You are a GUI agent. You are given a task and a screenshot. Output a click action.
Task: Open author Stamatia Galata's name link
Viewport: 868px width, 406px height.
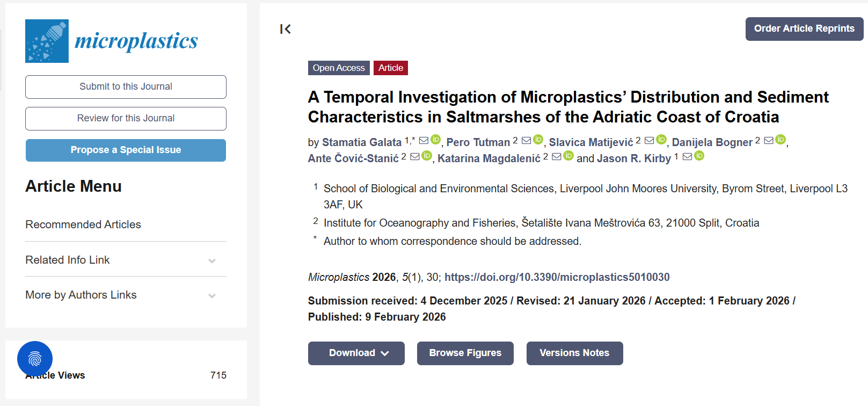click(x=361, y=142)
